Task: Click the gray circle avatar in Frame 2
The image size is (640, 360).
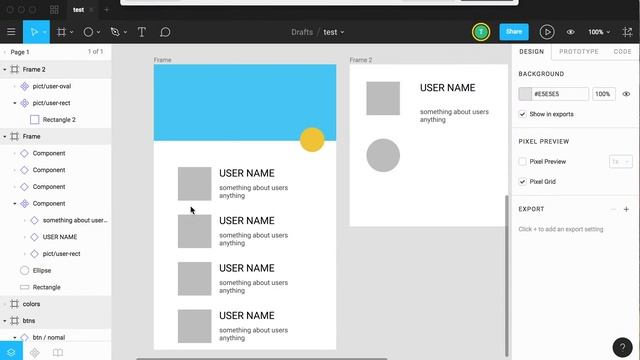Action: tap(383, 155)
